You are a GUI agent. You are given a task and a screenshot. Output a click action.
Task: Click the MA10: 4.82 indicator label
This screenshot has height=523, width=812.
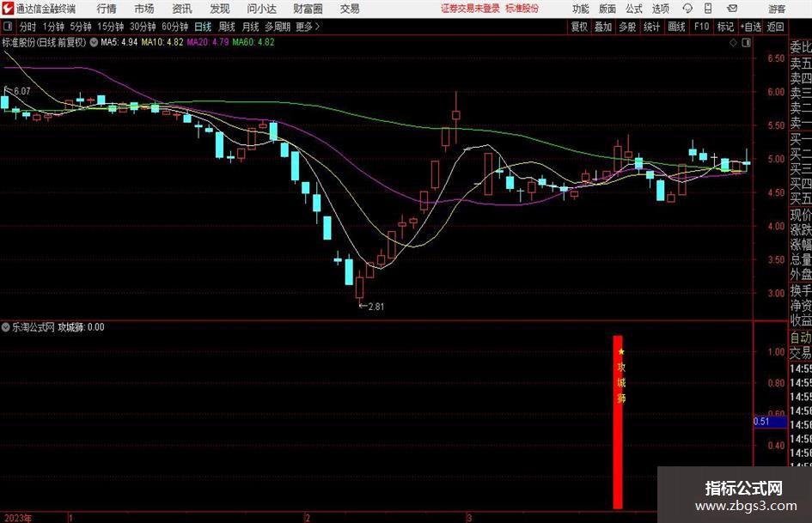pos(162,42)
